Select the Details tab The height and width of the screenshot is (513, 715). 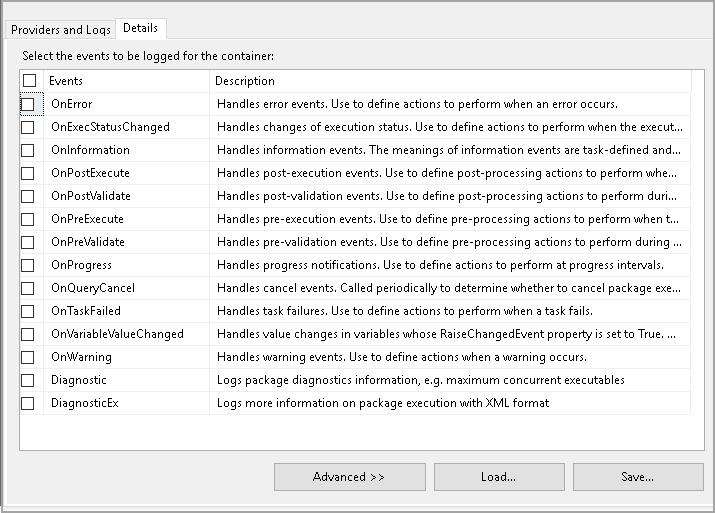141,28
